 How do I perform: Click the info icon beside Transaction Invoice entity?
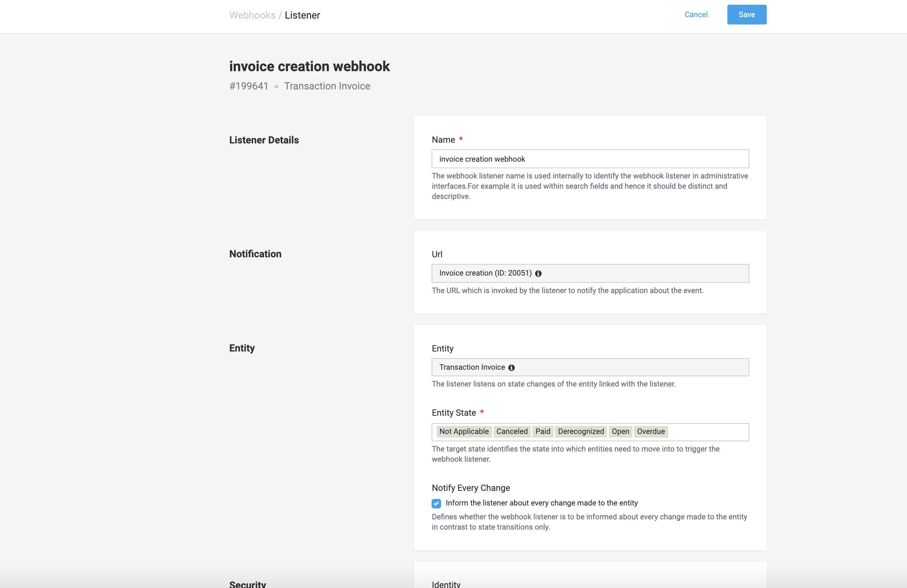click(512, 367)
